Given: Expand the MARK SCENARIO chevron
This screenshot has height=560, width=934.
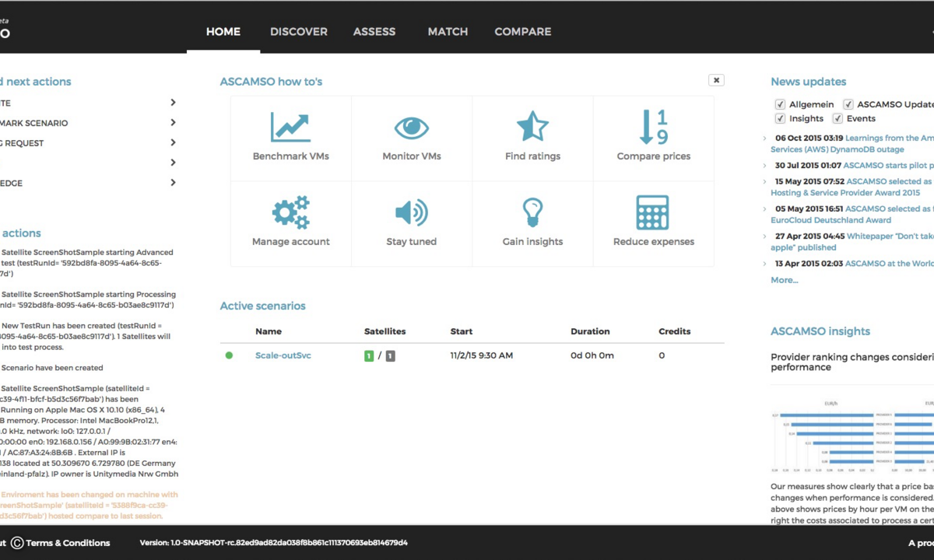Looking at the screenshot, I should (173, 123).
